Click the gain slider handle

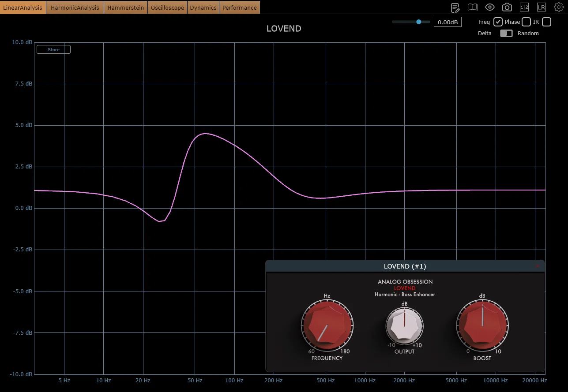(418, 22)
